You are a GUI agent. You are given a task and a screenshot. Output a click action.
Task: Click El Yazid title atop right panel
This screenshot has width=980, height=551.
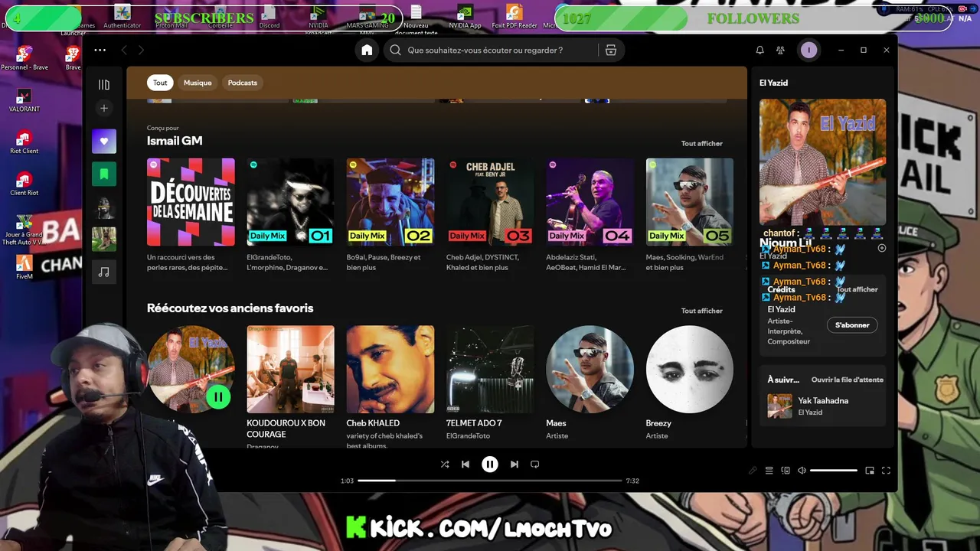click(x=773, y=83)
